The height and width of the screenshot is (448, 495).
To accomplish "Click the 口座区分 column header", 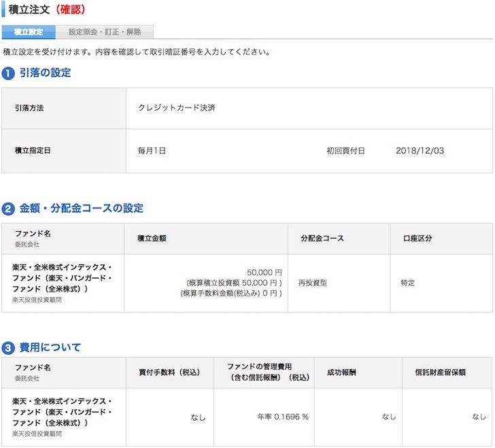I will (417, 239).
